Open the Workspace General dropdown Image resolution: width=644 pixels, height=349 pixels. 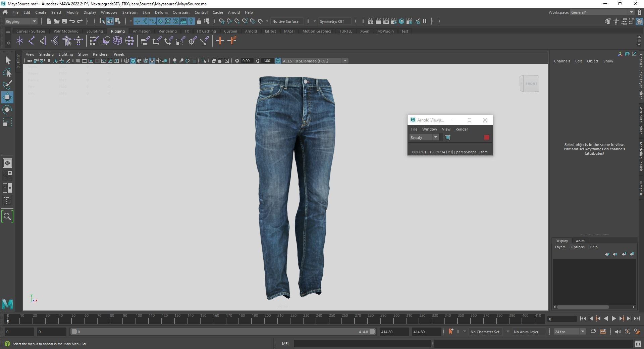602,12
